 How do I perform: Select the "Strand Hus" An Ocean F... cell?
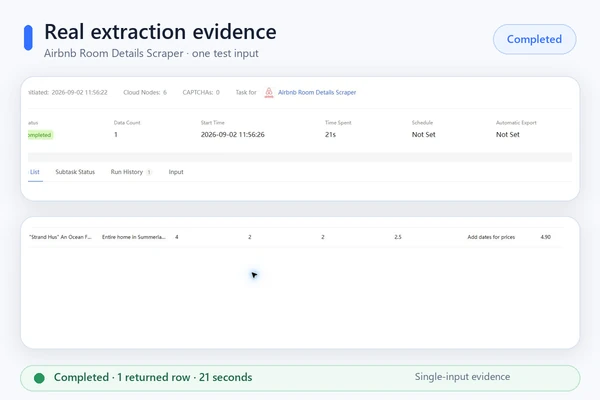pyautogui.click(x=60, y=237)
